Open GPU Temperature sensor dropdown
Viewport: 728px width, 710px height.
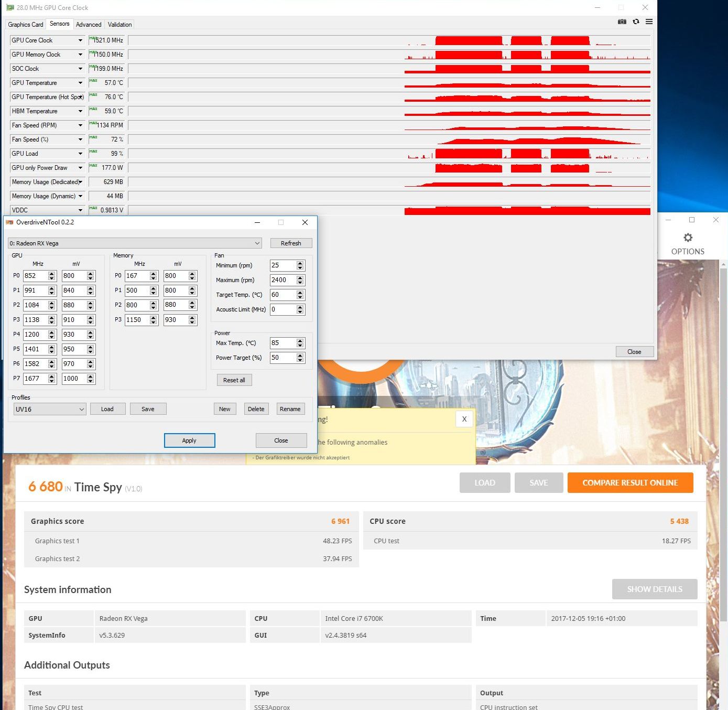click(x=80, y=83)
